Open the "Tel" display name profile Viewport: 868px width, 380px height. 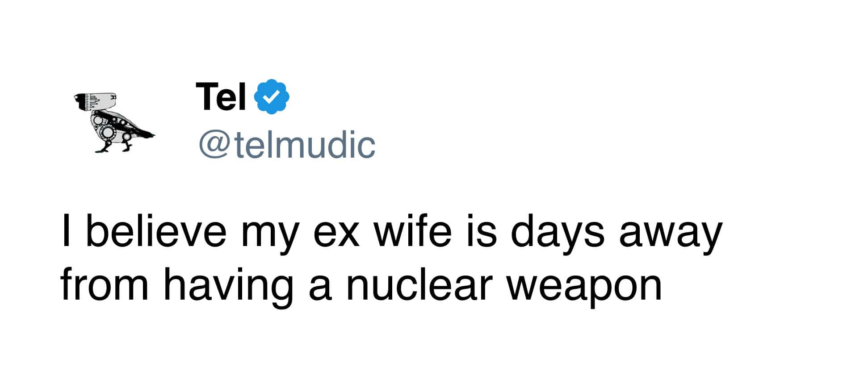pos(221,97)
